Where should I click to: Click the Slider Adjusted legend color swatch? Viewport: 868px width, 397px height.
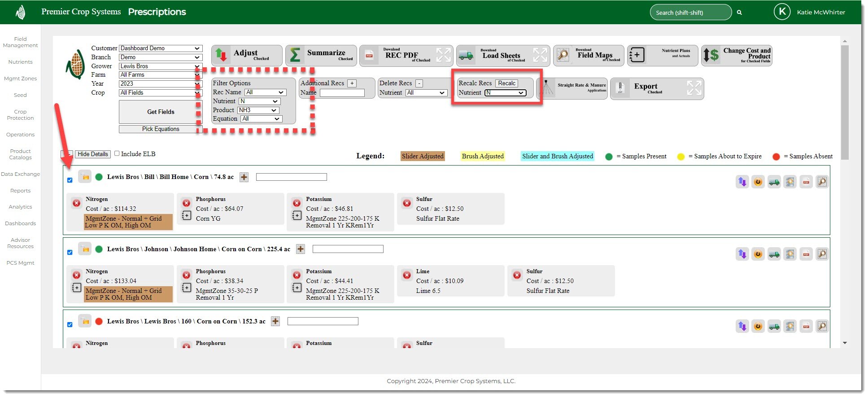click(x=422, y=156)
